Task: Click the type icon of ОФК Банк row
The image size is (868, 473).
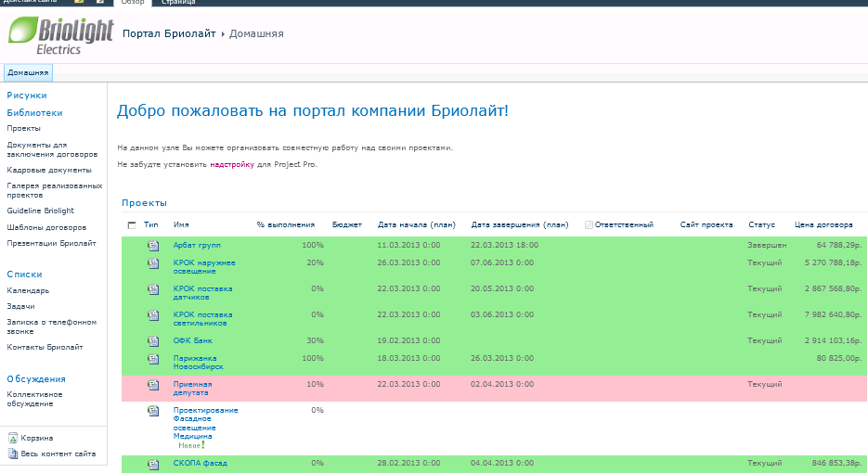Action: click(x=153, y=341)
